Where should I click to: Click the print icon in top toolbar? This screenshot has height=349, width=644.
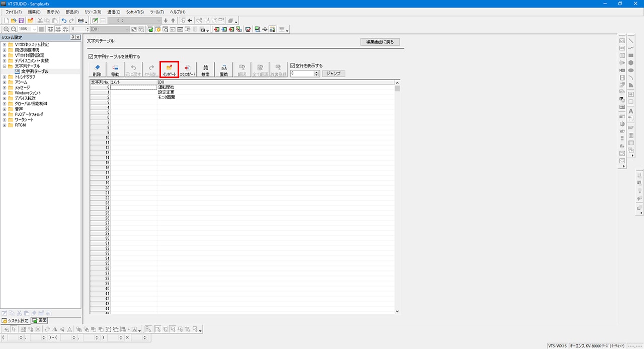pyautogui.click(x=80, y=21)
